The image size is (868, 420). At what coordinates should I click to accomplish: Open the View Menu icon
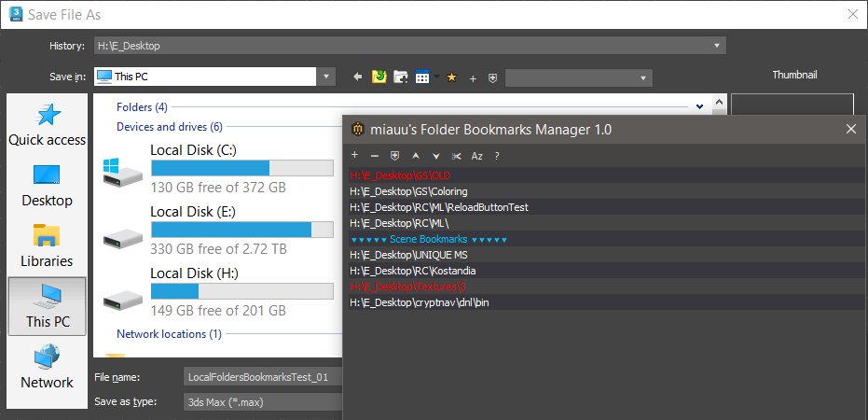[422, 77]
